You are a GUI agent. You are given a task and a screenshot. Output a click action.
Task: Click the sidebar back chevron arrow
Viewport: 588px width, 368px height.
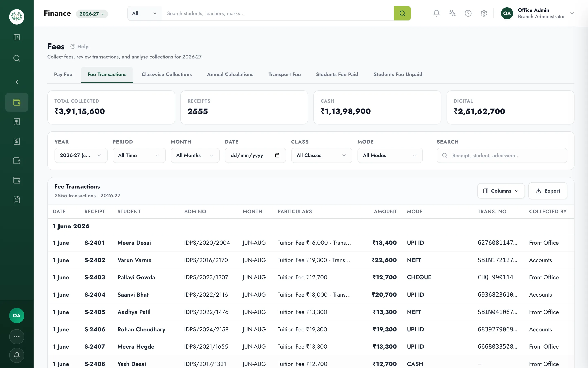pos(17,82)
